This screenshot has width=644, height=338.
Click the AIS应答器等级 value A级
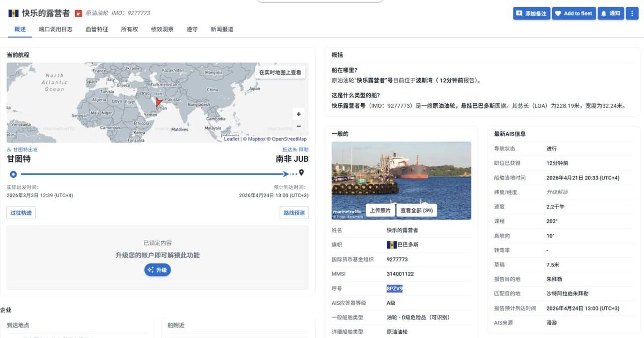(391, 303)
